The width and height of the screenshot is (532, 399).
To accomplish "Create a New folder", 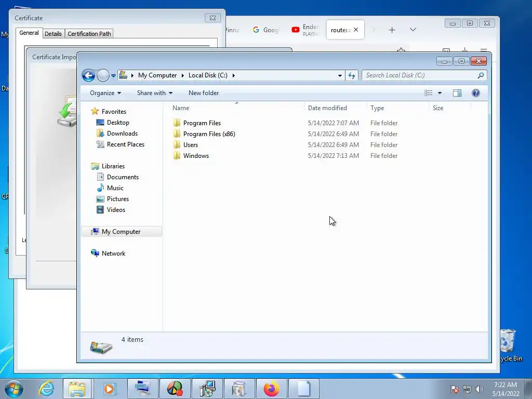I will [204, 93].
